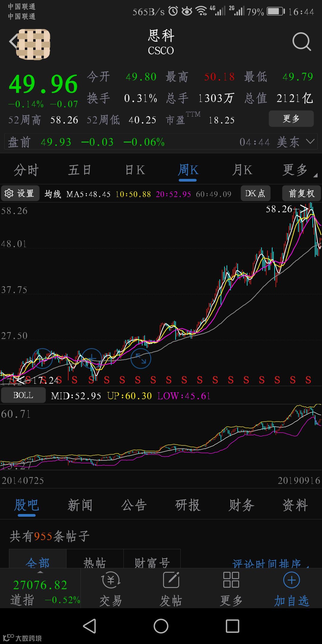Expand the 盘前 pre-market dropdown chevron
Screen dimensions: 322x644
click(310, 141)
